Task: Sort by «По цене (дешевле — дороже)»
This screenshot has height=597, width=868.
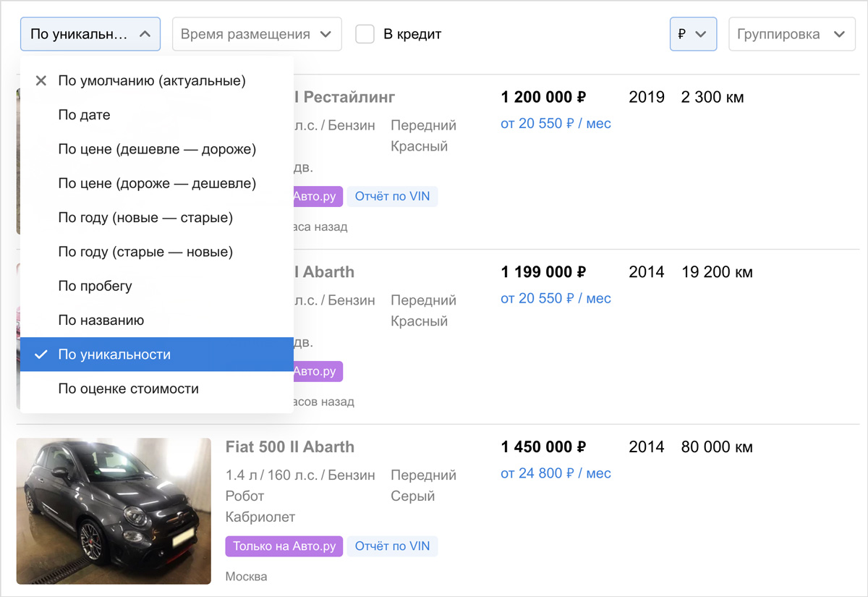Action: pos(157,149)
